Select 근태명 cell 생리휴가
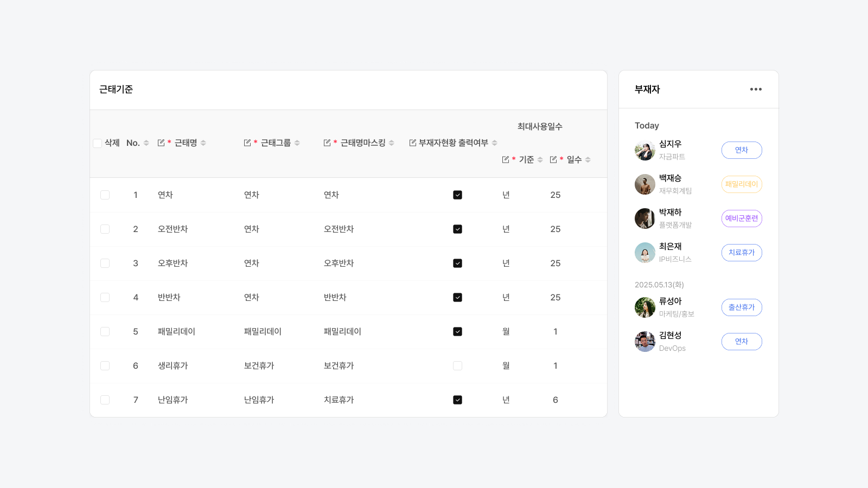Screen dimensions: 868x488 click(x=173, y=366)
